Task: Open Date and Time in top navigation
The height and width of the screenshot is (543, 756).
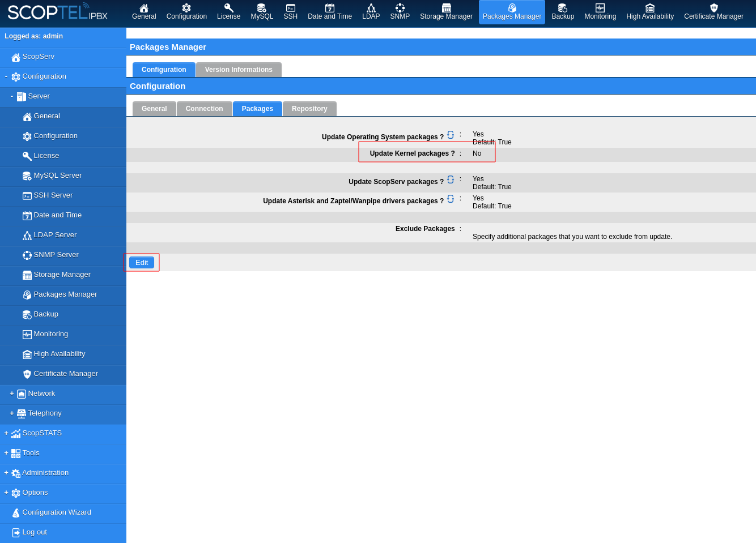Action: point(330,12)
